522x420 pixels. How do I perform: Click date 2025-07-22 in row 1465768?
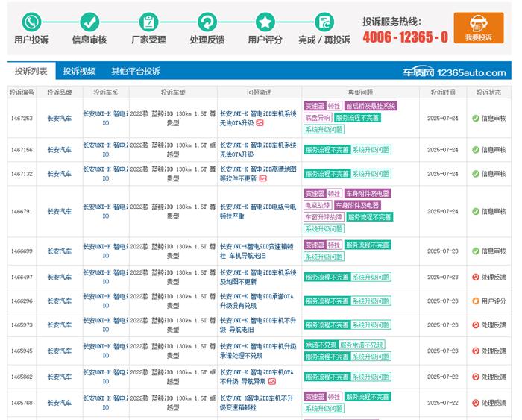[443, 403]
